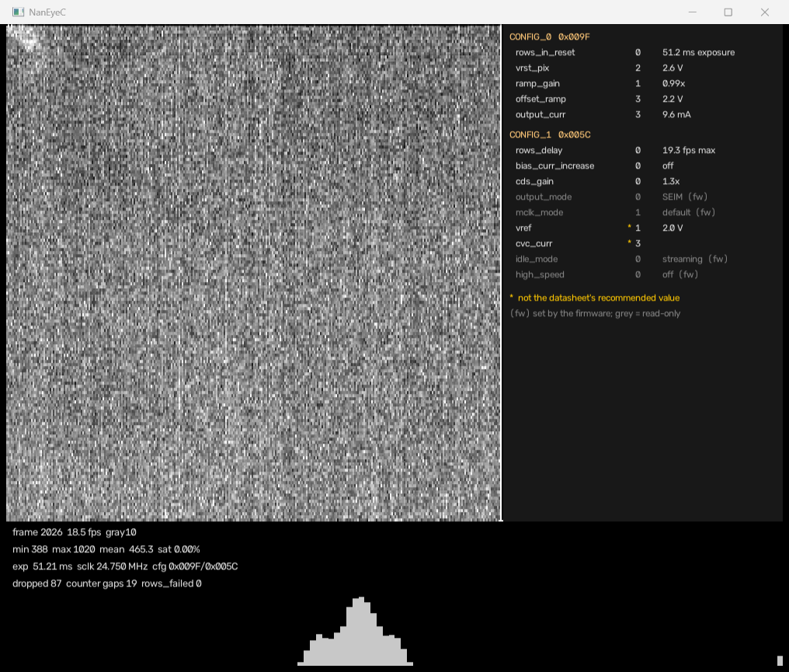Click the "1.3x" cds_gain description
Screen dimensions: 789x672
pos(671,182)
